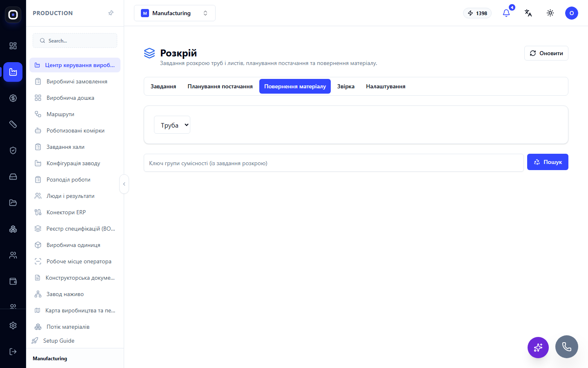Pin the Production sidebar panel
The height and width of the screenshot is (368, 588).
point(111,13)
